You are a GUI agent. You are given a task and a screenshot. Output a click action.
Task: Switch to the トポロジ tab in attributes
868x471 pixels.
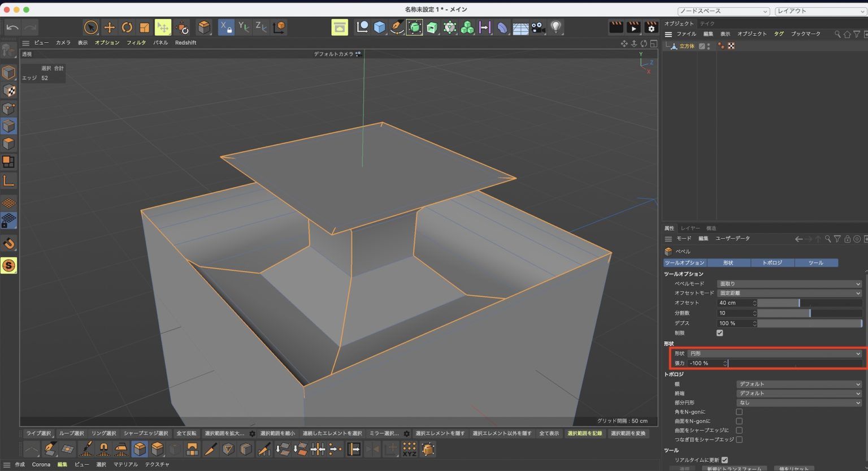click(x=772, y=262)
